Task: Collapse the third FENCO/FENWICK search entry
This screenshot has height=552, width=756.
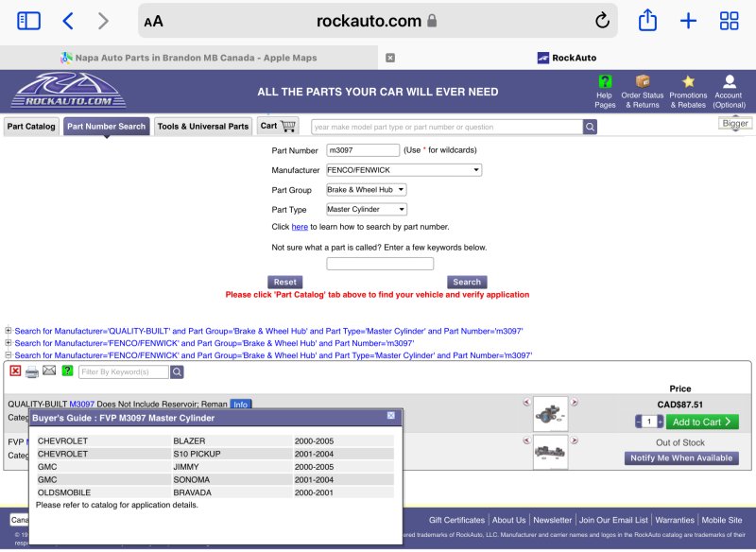Action: click(9, 355)
